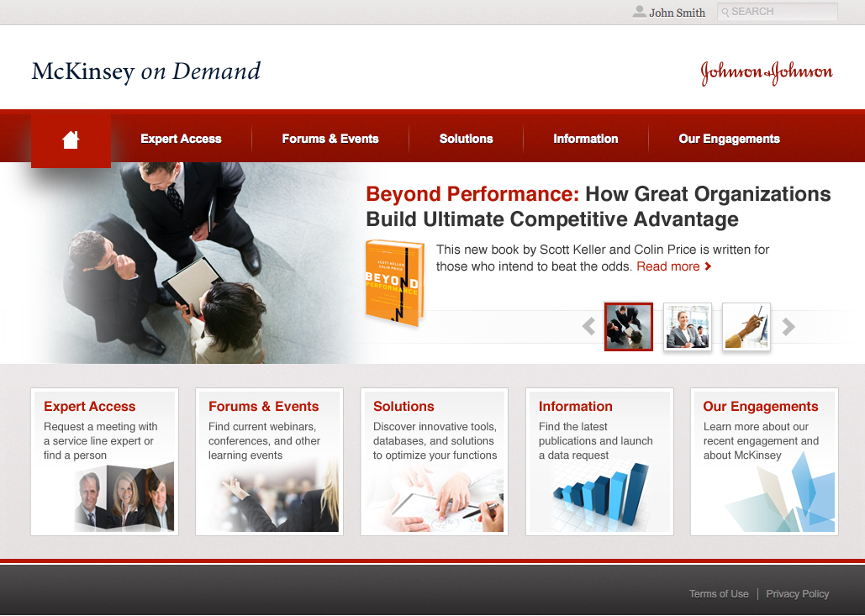Click the three experts portrait image
865x616 pixels.
(124, 498)
